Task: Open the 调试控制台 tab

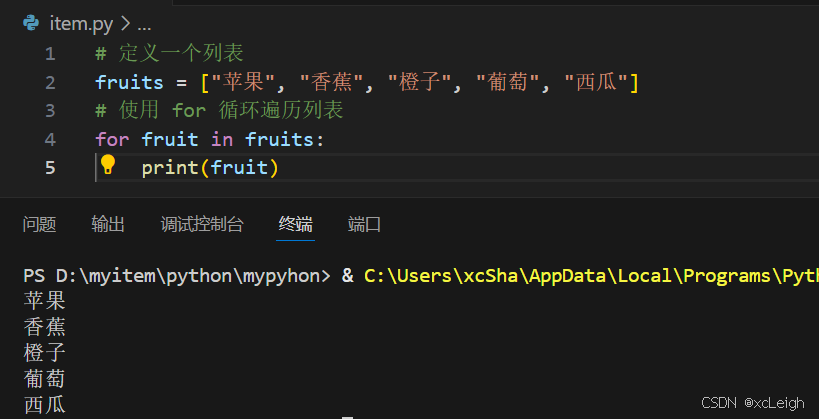Action: tap(202, 225)
